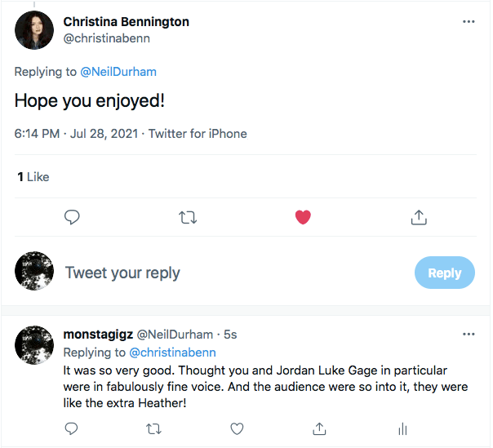Retweet the monstagigz reply

coord(153,428)
